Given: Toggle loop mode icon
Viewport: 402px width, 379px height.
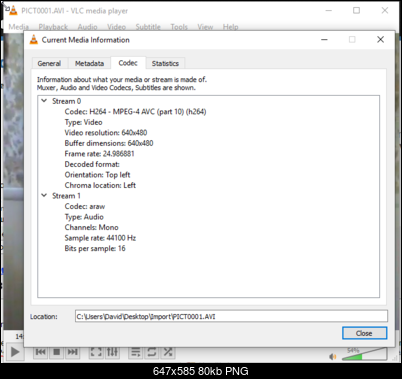Looking at the screenshot, I should click(x=152, y=352).
